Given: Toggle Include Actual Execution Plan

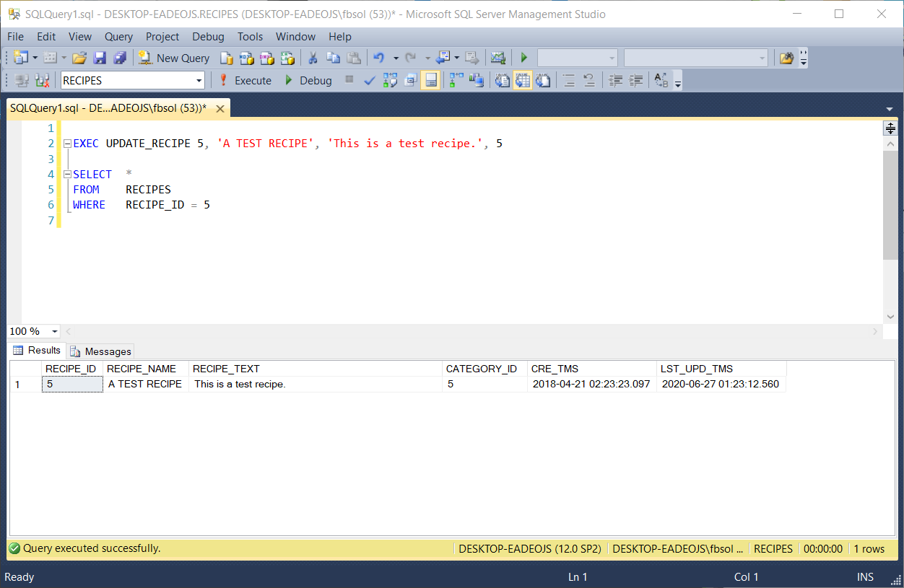Looking at the screenshot, I should tap(456, 81).
